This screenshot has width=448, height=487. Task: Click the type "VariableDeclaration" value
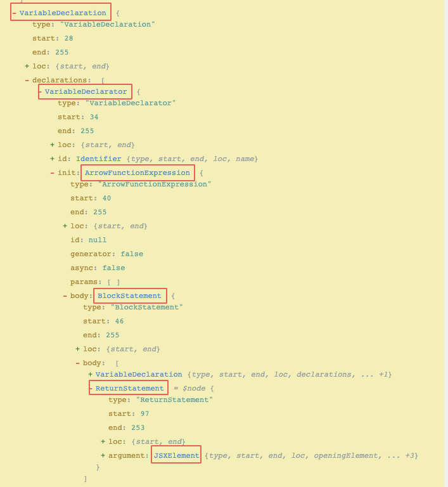coord(108,24)
